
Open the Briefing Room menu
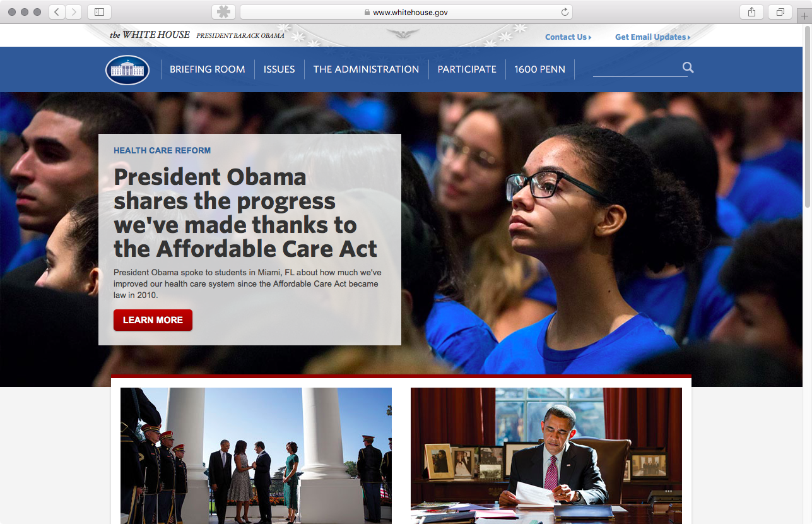pos(208,69)
